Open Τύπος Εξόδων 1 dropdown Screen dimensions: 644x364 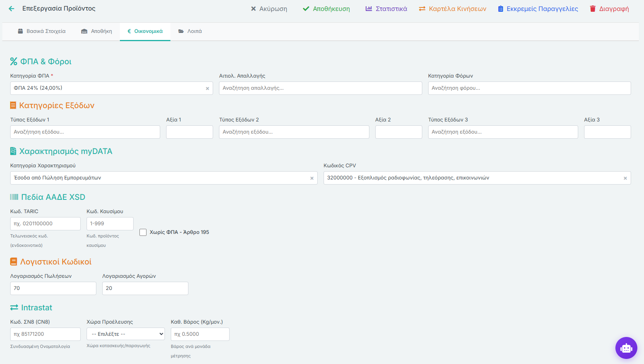85,132
